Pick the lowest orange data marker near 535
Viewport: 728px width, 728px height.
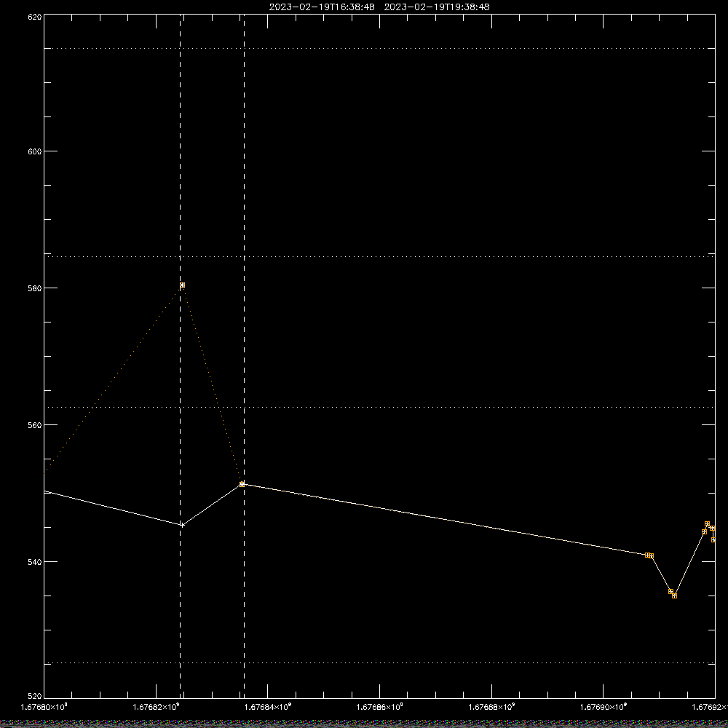coord(675,596)
